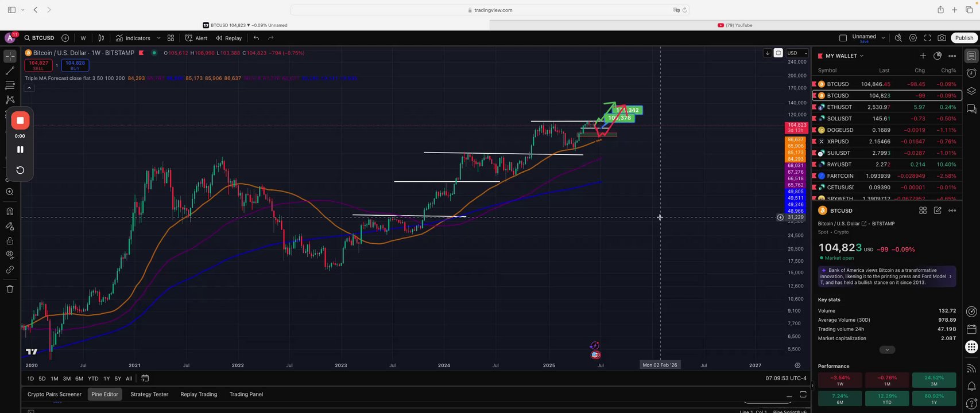Open calendar icon in right sidebar
The height and width of the screenshot is (413, 980).
pyautogui.click(x=971, y=329)
